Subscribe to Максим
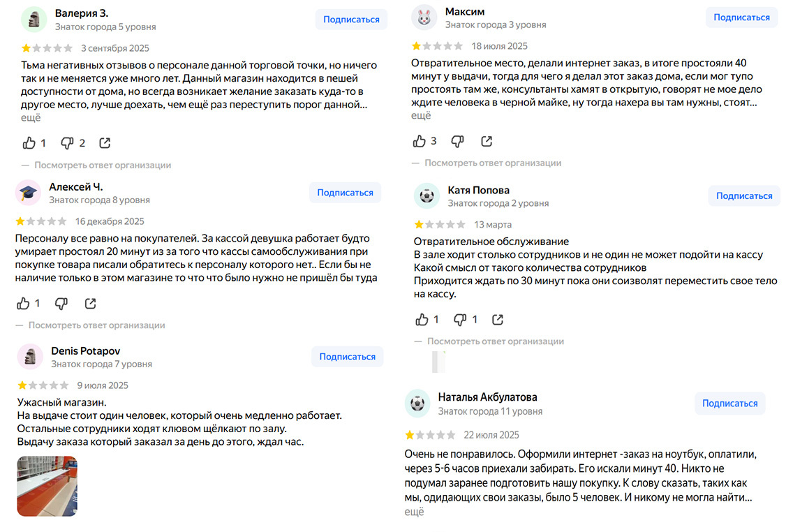This screenshot has width=786, height=532. pos(741,17)
